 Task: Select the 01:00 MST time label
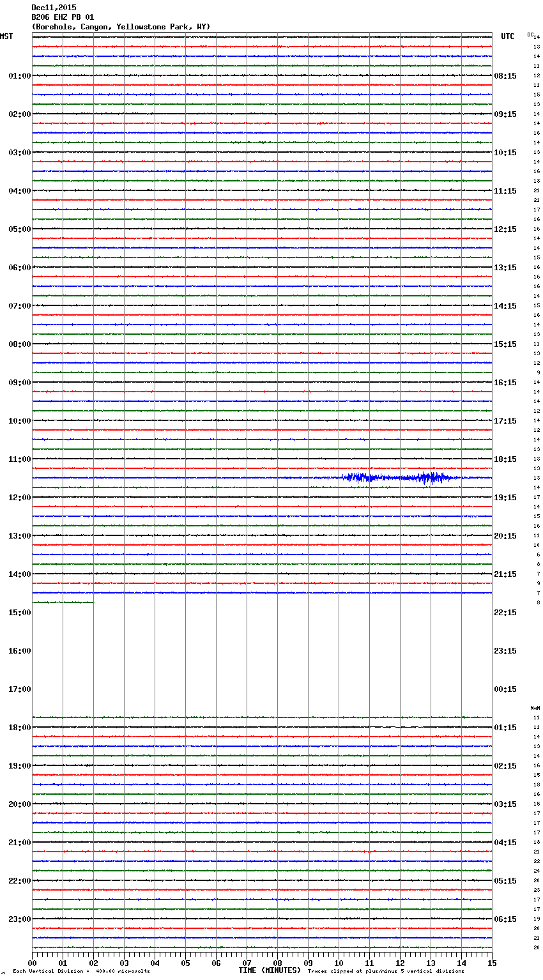(x=19, y=76)
